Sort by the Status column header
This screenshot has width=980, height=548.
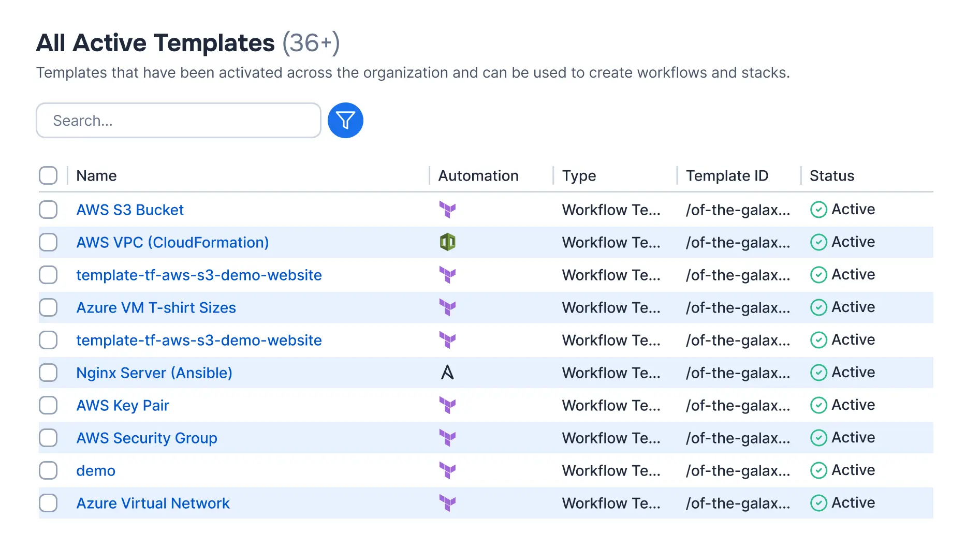[x=832, y=175]
